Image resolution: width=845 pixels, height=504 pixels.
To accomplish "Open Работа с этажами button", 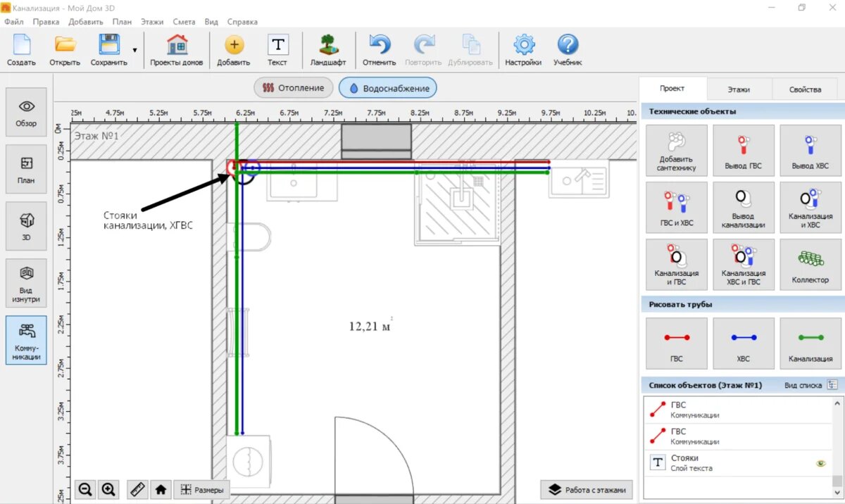I will [x=586, y=489].
